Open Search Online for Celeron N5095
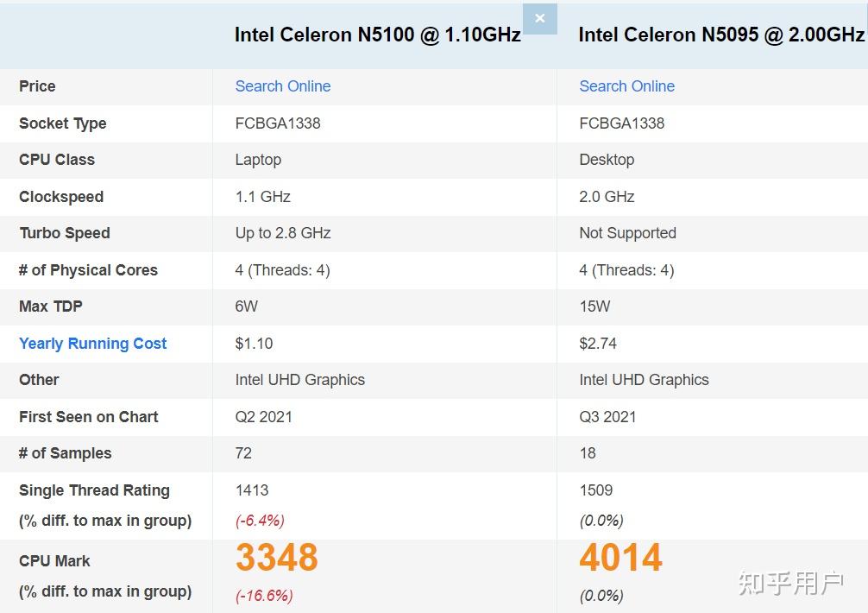This screenshot has height=613, width=868. click(x=626, y=86)
